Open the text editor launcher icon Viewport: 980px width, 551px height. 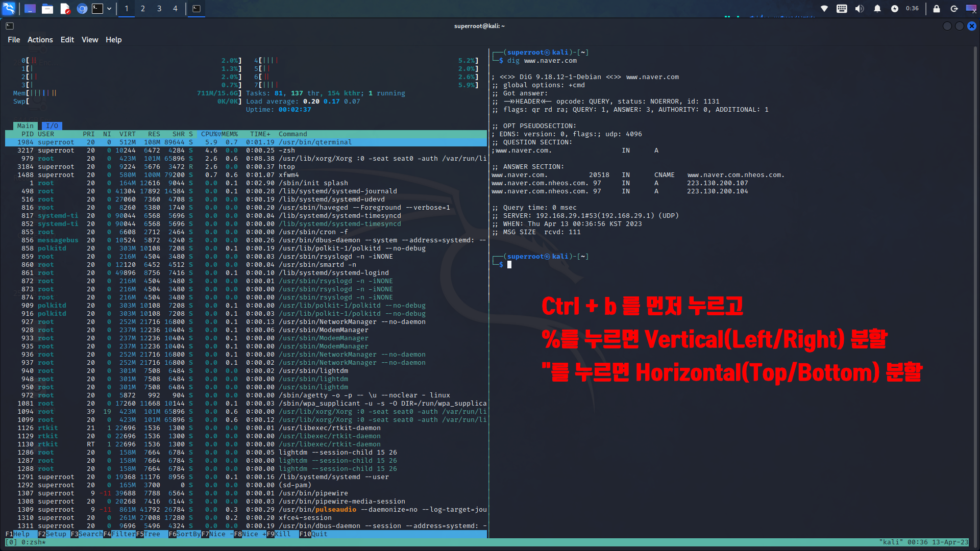click(x=65, y=9)
